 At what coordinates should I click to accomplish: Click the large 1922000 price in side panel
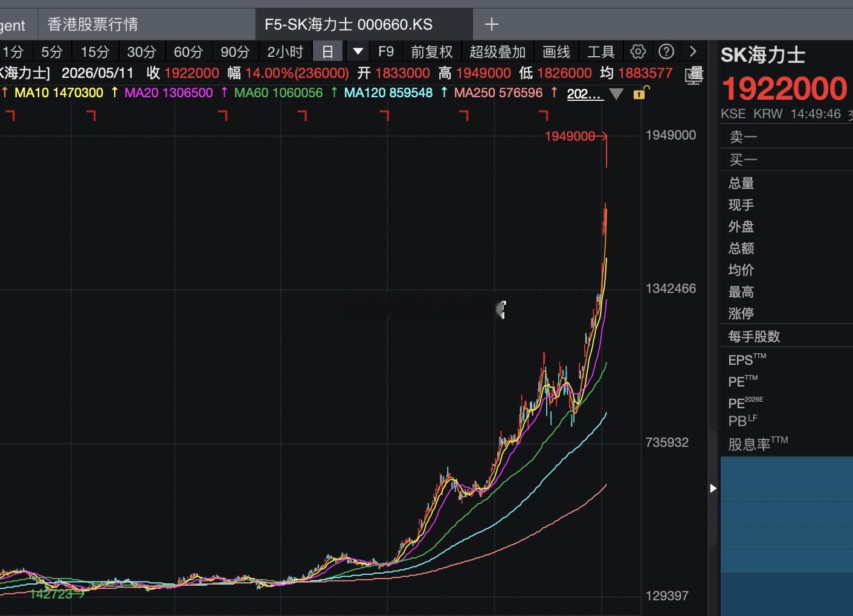(x=784, y=89)
